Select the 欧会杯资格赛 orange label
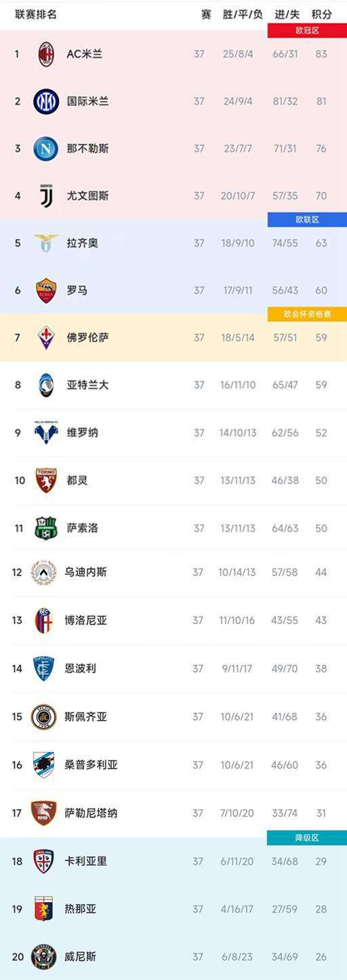Image resolution: width=347 pixels, height=980 pixels. click(x=307, y=314)
